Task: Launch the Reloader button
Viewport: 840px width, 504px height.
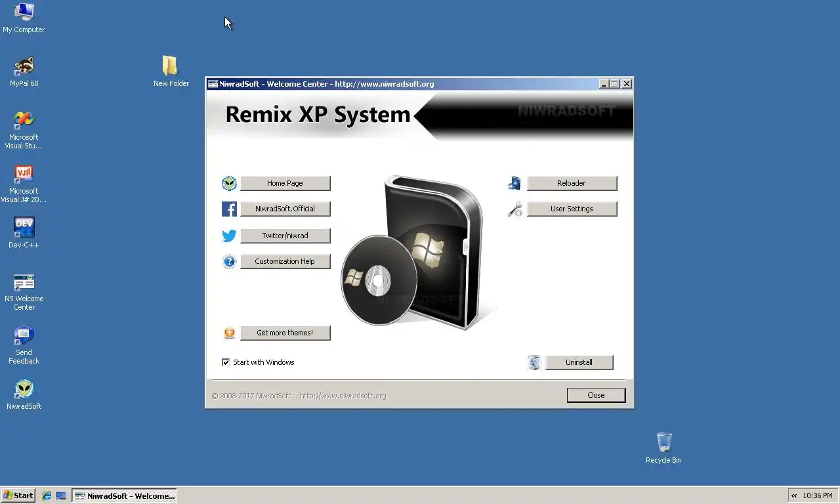Action: pyautogui.click(x=572, y=183)
